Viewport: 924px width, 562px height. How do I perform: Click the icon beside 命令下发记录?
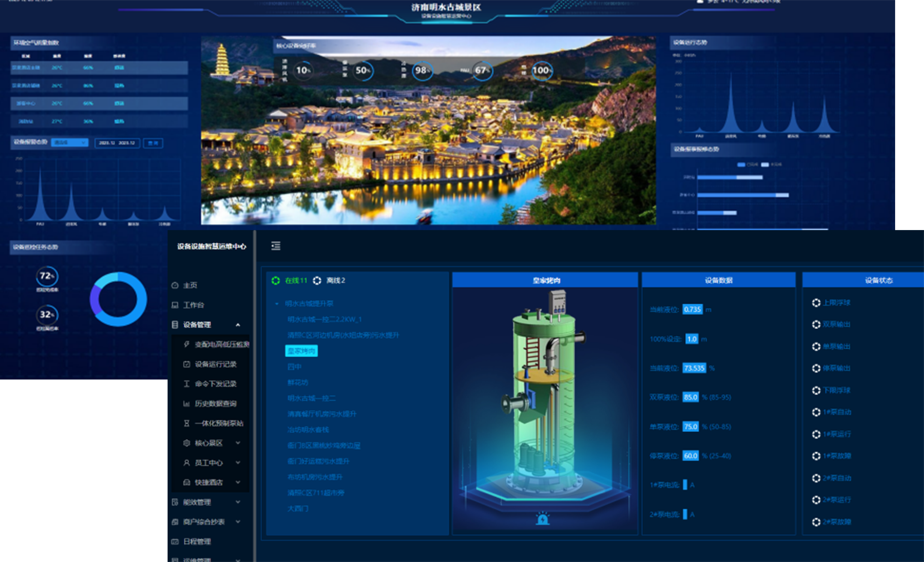pyautogui.click(x=186, y=384)
